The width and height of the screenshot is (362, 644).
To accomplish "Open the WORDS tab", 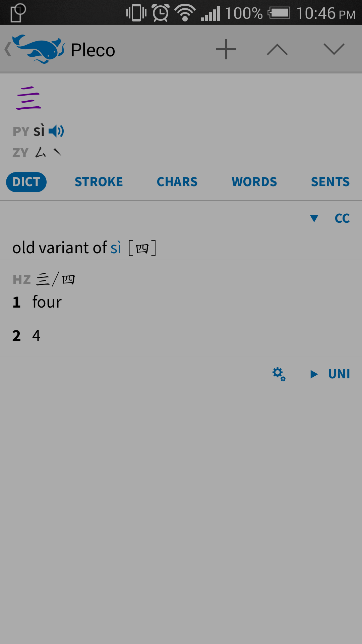I will [x=254, y=182].
